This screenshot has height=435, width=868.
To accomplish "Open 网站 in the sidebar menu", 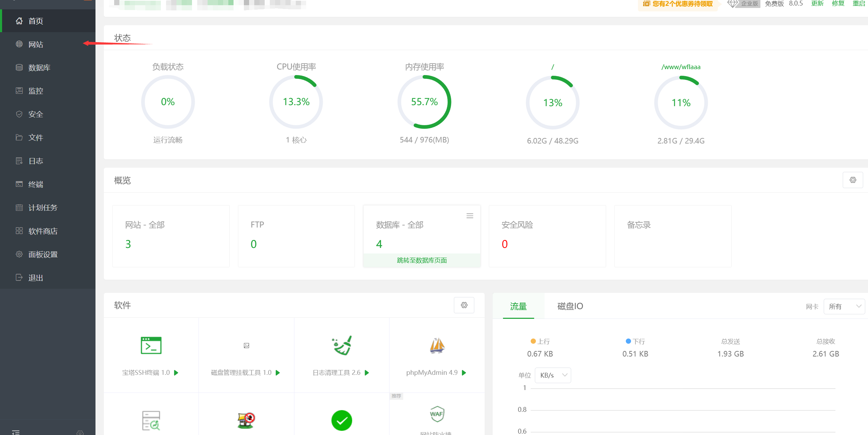I will [x=36, y=44].
